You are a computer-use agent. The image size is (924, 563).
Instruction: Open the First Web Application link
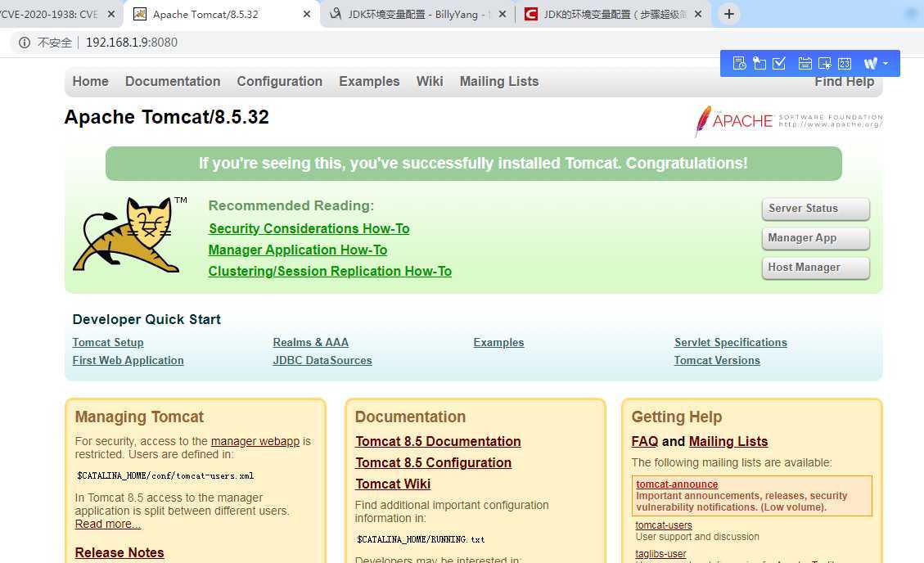[x=128, y=360]
